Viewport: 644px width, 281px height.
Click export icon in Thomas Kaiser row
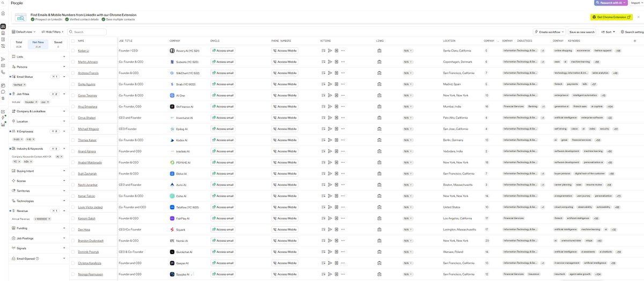pyautogui.click(x=336, y=140)
